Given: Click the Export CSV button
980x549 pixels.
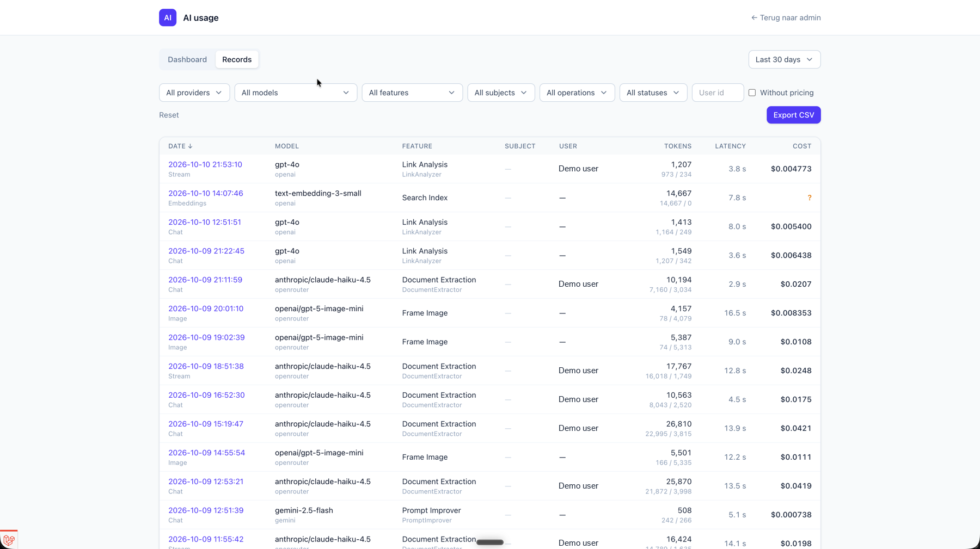Looking at the screenshot, I should coord(793,115).
